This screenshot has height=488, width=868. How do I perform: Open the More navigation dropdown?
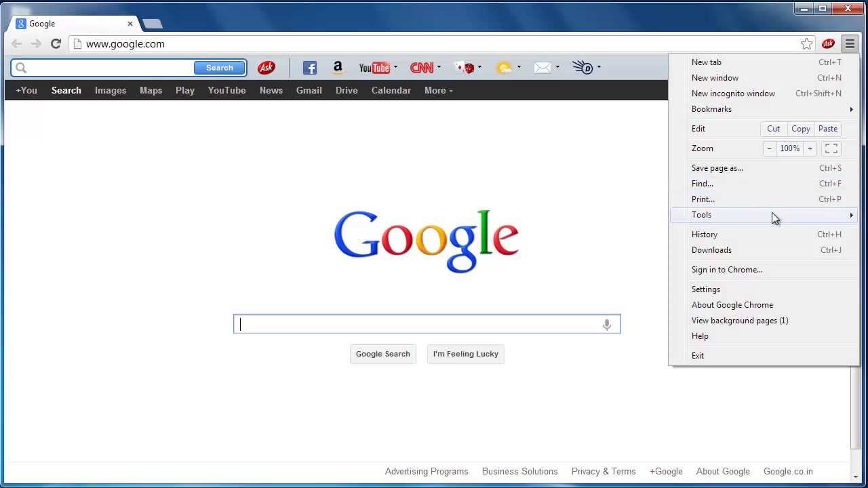tap(438, 90)
